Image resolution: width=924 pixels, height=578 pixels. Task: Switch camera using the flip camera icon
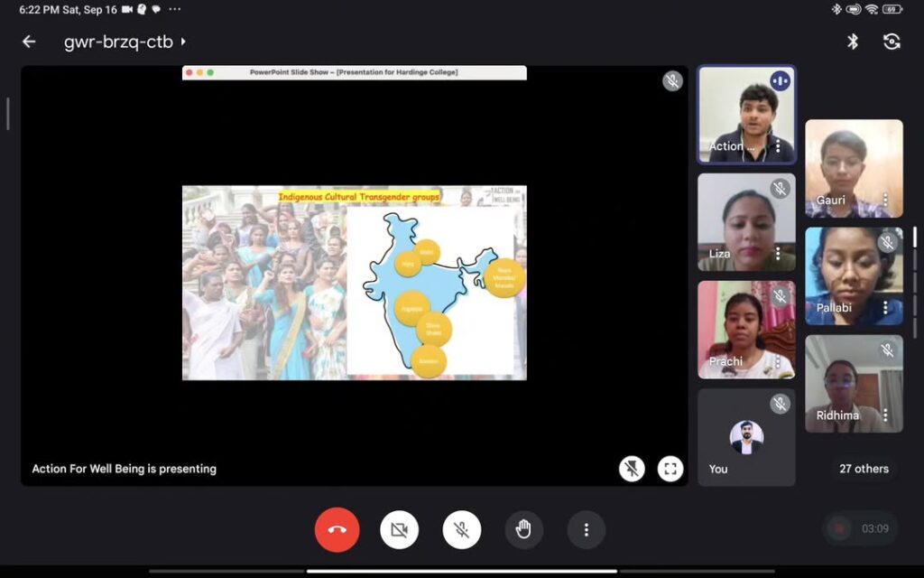(x=892, y=42)
